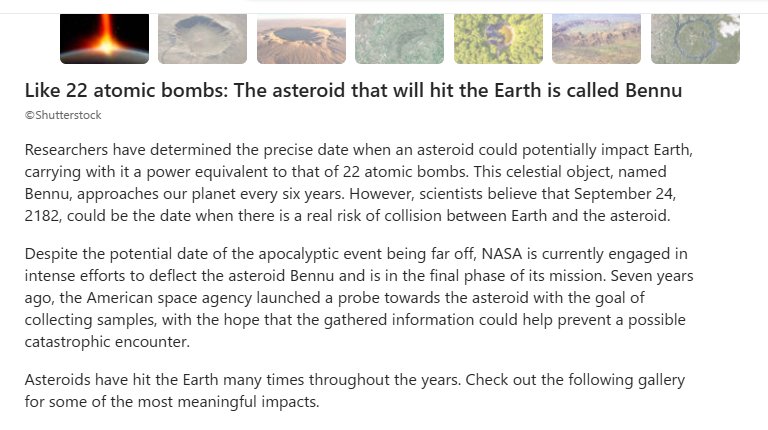Click the ©Shutterstock image credit
Image resolution: width=768 pixels, height=430 pixels.
pyautogui.click(x=63, y=116)
